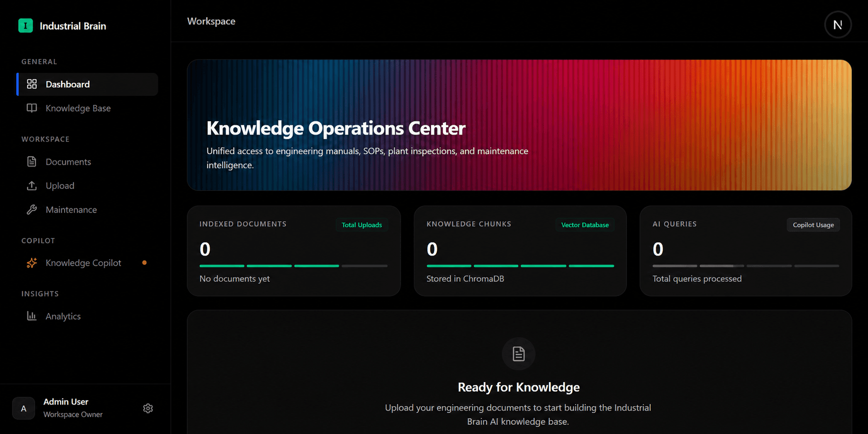This screenshot has height=434, width=868.
Task: Click the Admin User name label
Action: point(66,402)
